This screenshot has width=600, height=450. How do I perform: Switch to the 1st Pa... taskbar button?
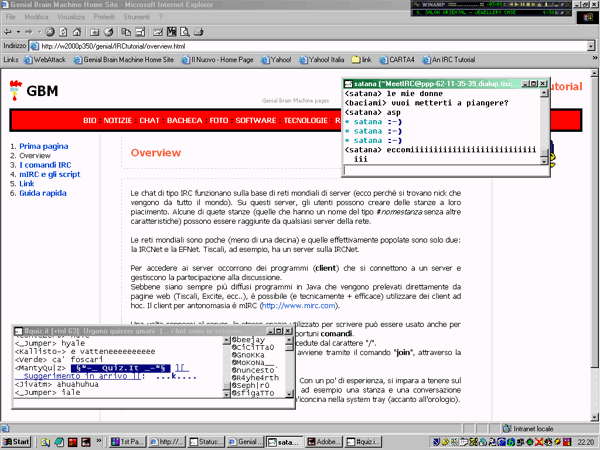(126, 442)
